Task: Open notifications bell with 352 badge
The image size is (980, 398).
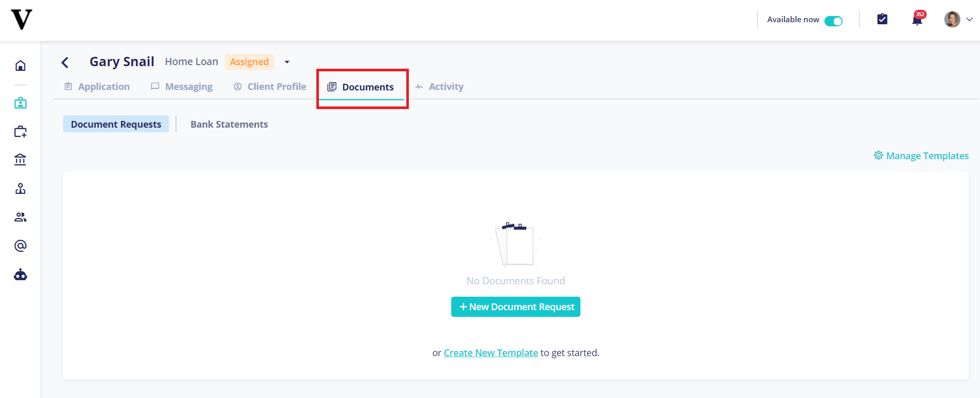Action: click(917, 19)
